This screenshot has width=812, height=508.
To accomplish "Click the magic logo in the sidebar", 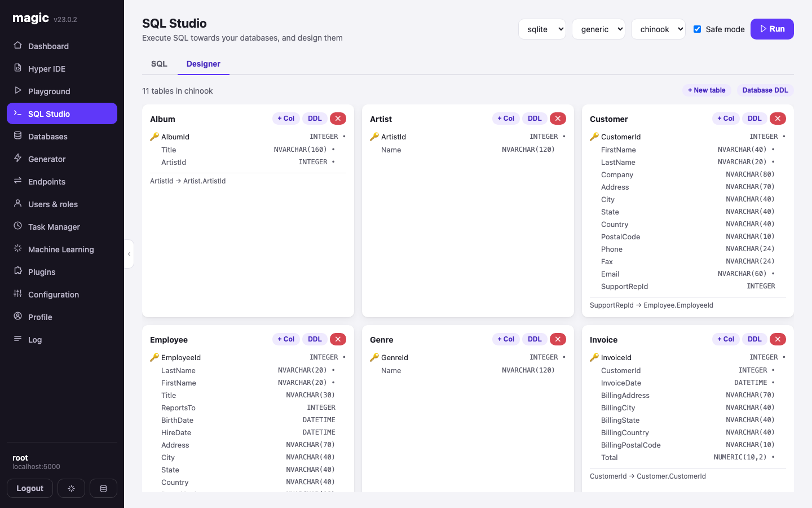I will tap(30, 18).
